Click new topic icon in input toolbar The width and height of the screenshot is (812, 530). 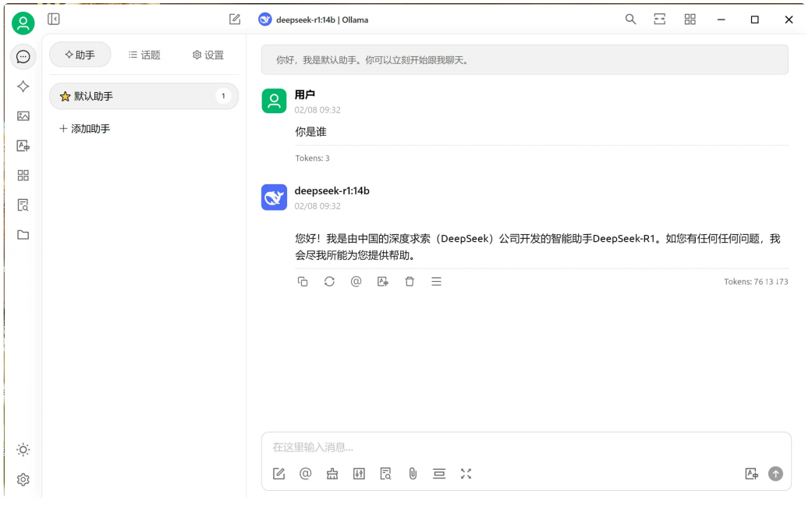coord(278,474)
